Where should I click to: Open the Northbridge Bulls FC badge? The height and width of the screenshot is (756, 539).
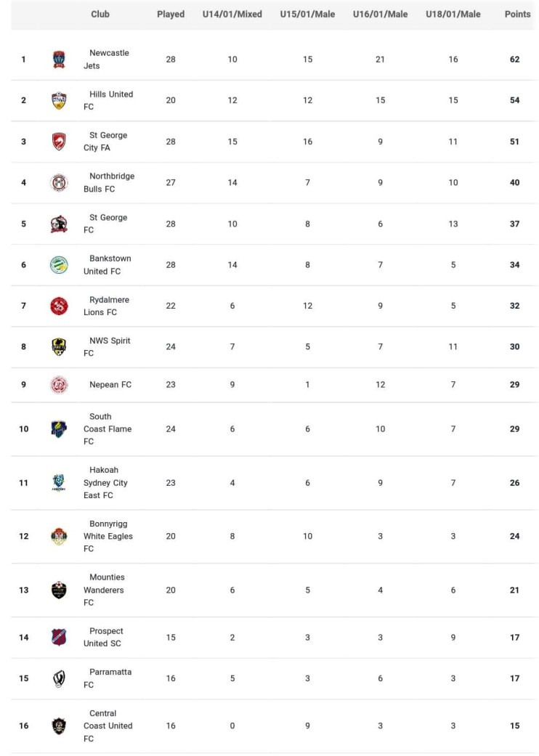(x=59, y=183)
